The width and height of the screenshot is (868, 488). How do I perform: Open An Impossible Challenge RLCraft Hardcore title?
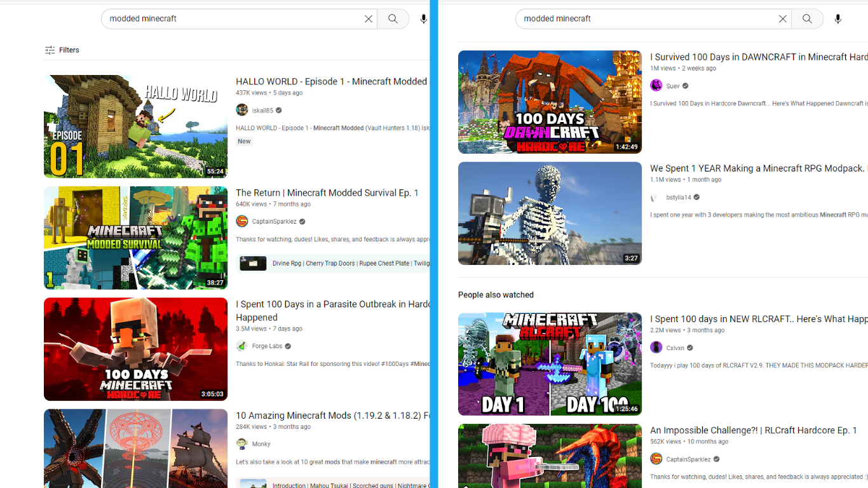click(754, 430)
